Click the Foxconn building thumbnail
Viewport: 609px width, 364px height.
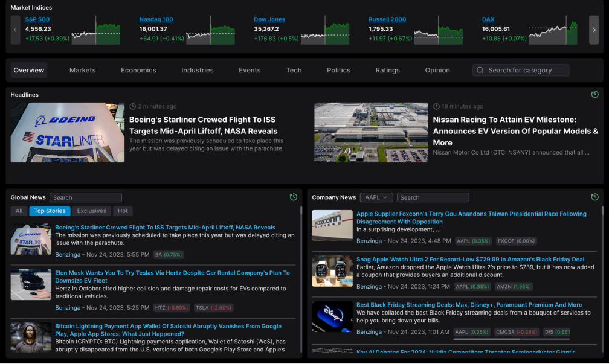[332, 226]
